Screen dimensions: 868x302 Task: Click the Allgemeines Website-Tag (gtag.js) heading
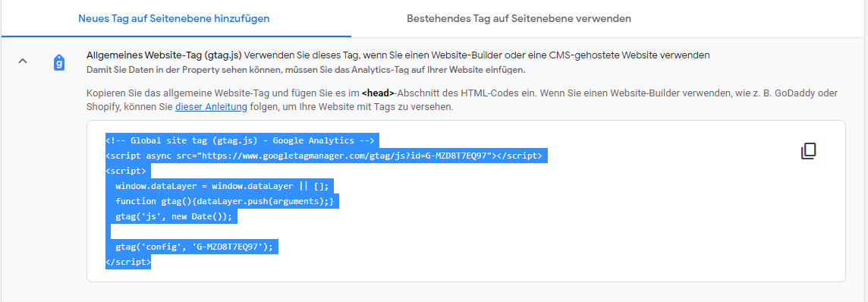tap(164, 55)
